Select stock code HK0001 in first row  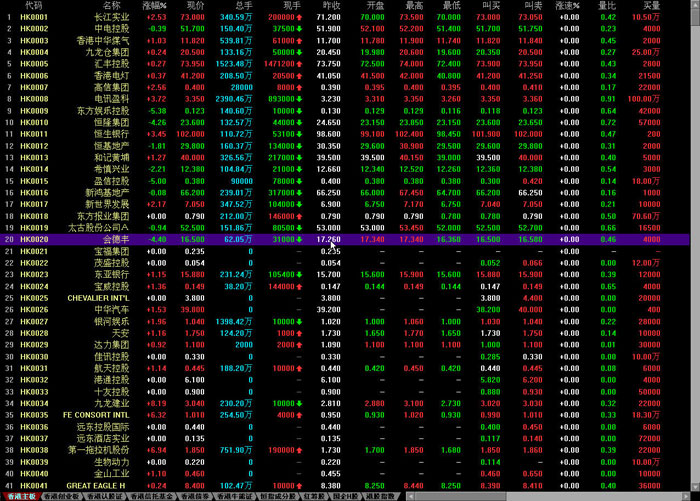tap(34, 18)
